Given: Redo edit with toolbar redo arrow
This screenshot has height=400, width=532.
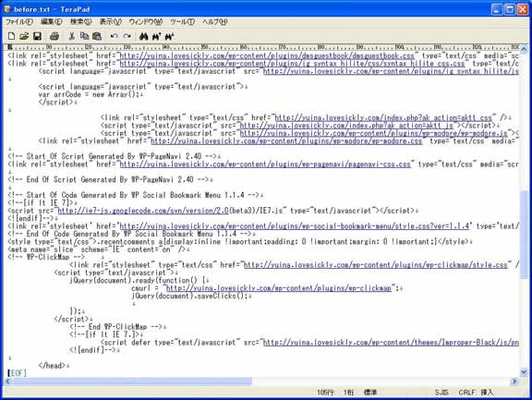Looking at the screenshot, I should (127, 36).
